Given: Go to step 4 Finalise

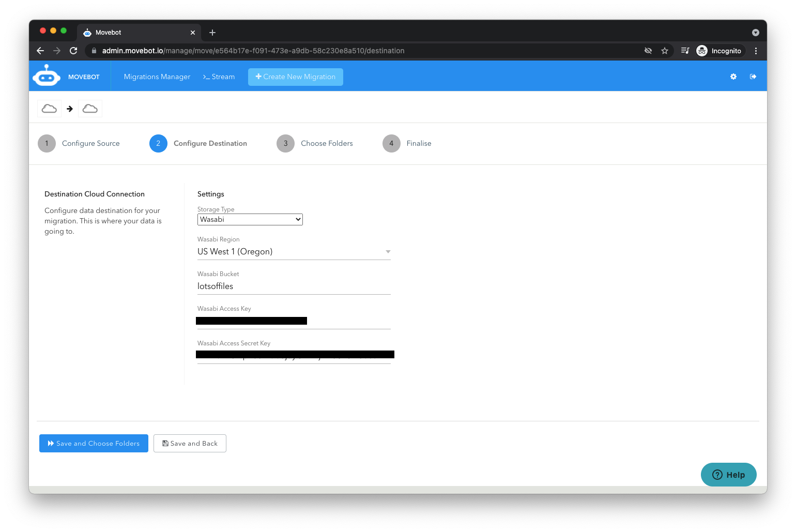Looking at the screenshot, I should tap(407, 143).
